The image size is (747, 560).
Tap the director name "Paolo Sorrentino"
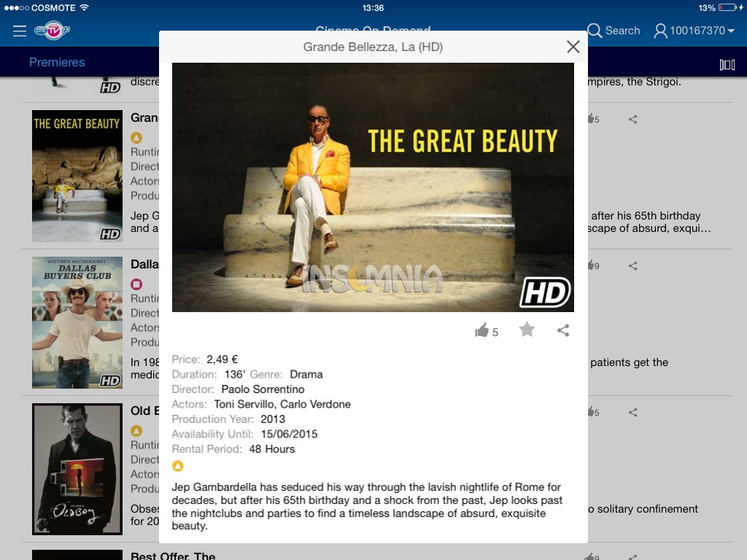pos(263,389)
